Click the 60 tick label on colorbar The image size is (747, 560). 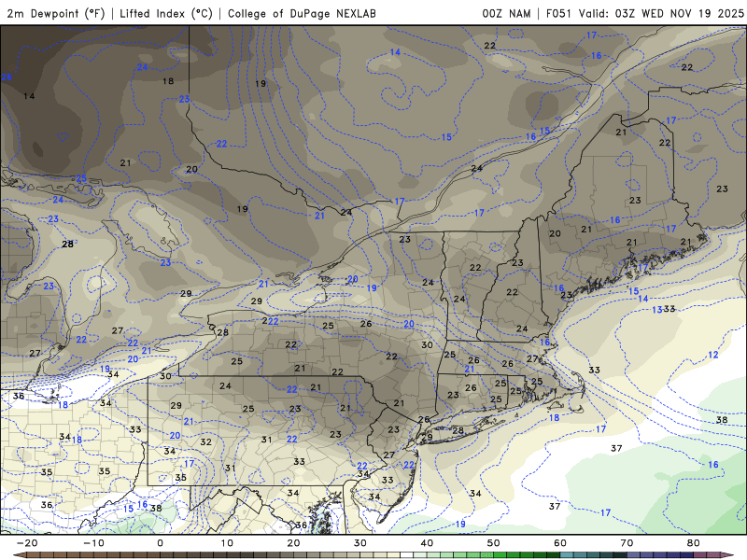point(560,543)
